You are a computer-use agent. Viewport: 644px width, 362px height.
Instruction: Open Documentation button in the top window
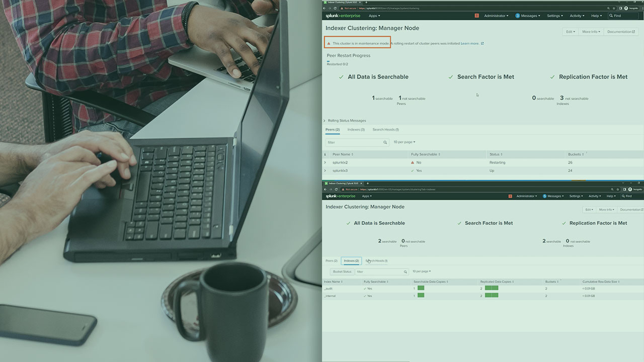[621, 32]
